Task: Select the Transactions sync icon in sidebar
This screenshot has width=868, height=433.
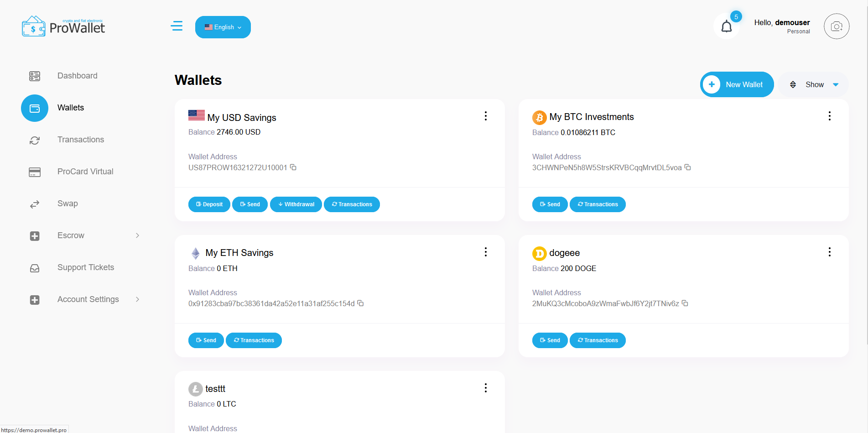Action: 35,140
